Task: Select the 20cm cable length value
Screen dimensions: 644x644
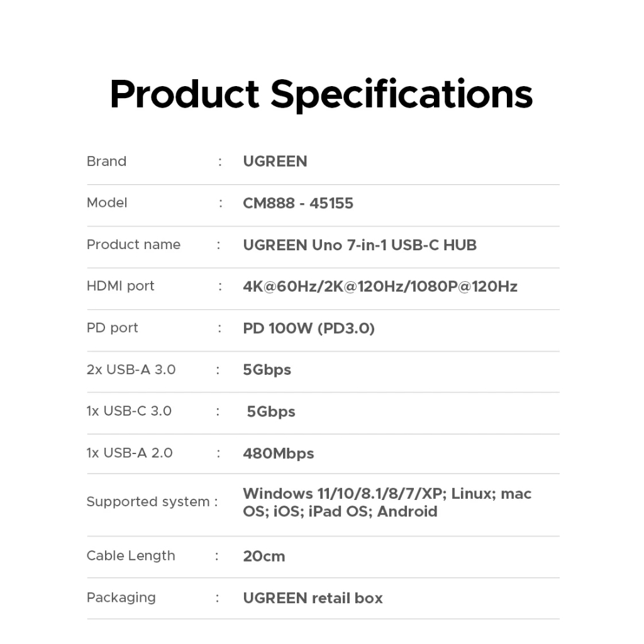Action: click(264, 557)
